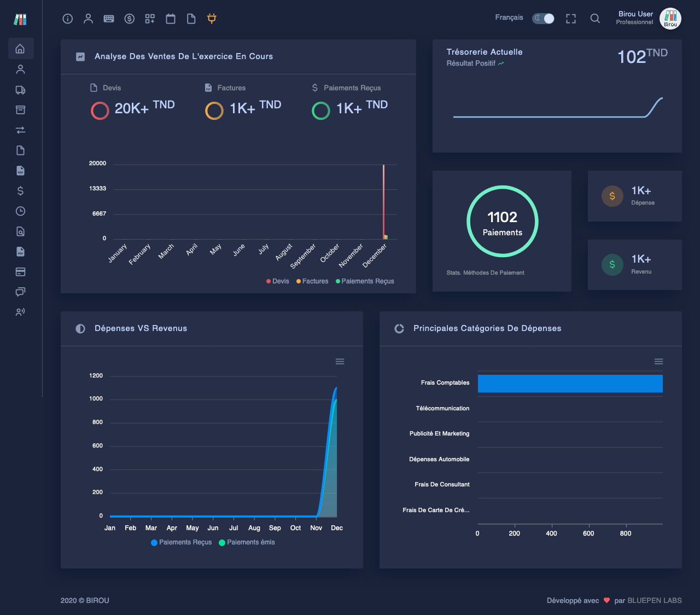700x615 pixels.
Task: Open the home dashboard in sidebar
Action: 20,49
